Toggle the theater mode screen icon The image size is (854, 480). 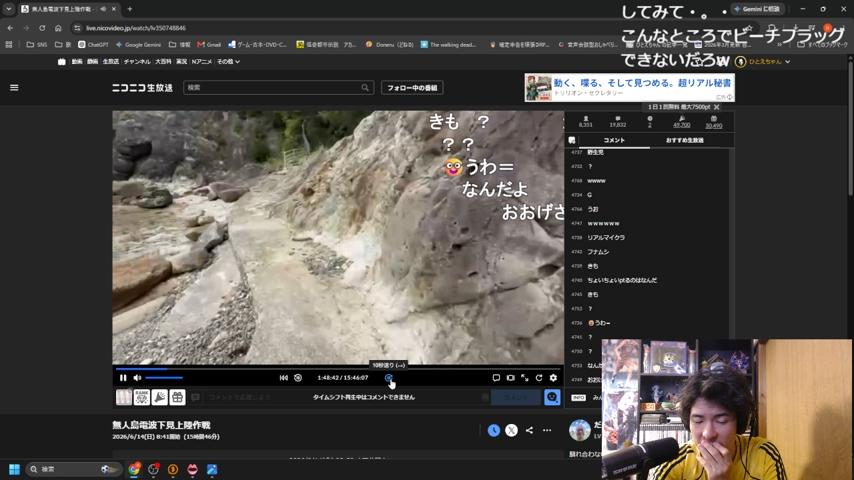click(x=510, y=378)
